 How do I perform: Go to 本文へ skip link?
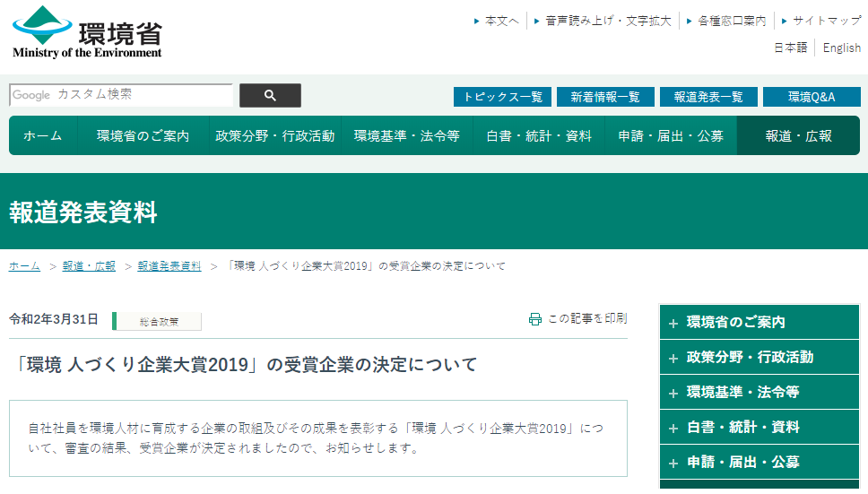point(502,21)
